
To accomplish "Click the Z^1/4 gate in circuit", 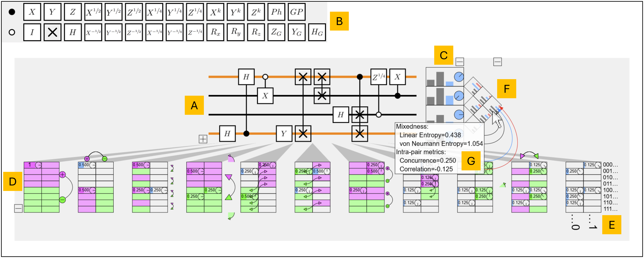I will [378, 77].
